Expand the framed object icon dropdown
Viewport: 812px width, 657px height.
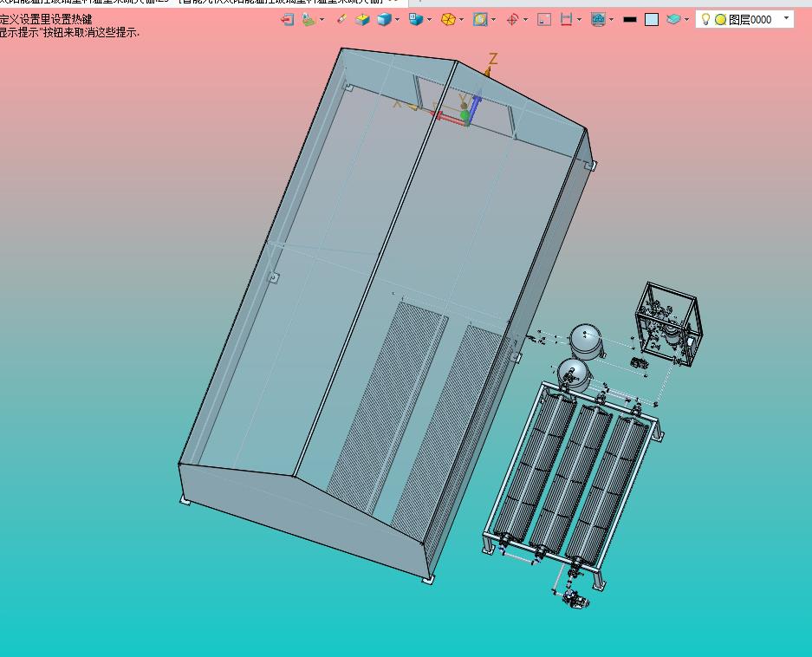[493, 20]
